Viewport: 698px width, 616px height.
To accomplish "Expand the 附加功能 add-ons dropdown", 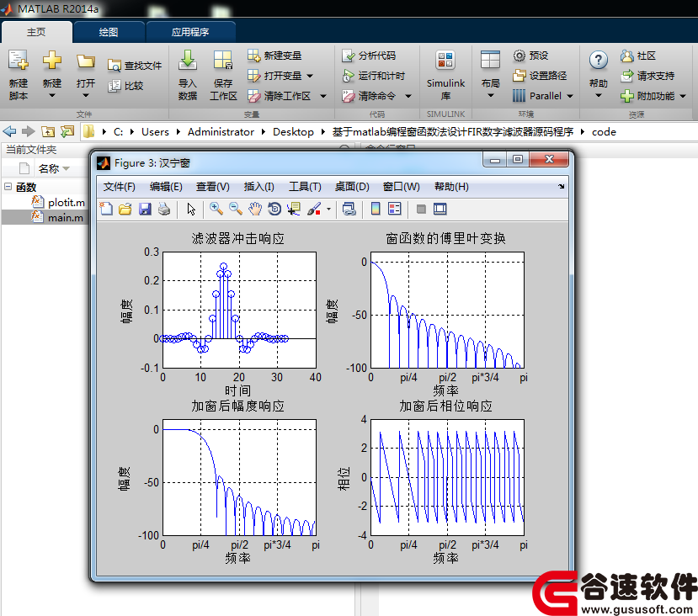I will pos(683,96).
